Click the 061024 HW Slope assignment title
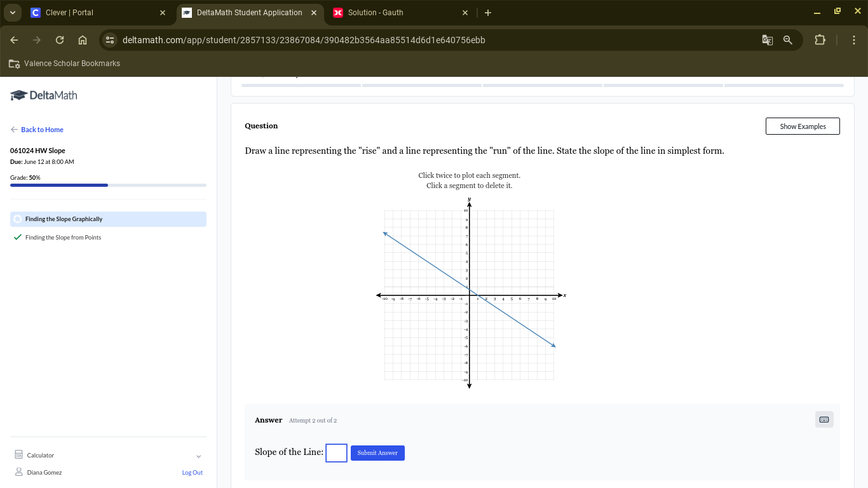The height and width of the screenshot is (488, 868). (37, 151)
